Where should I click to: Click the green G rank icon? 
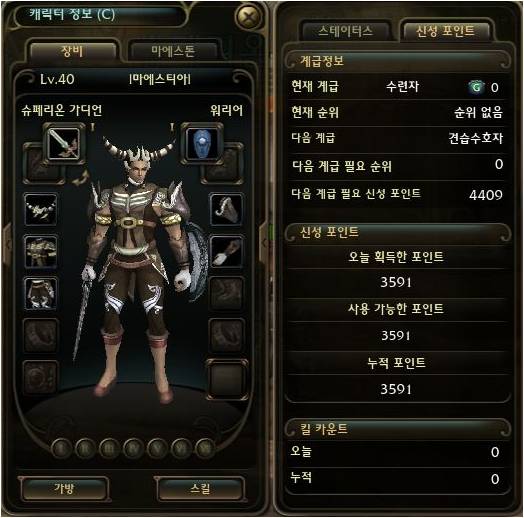476,88
